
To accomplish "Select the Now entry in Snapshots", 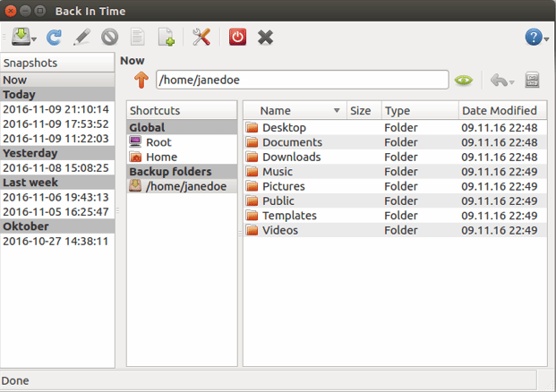I will coord(56,80).
